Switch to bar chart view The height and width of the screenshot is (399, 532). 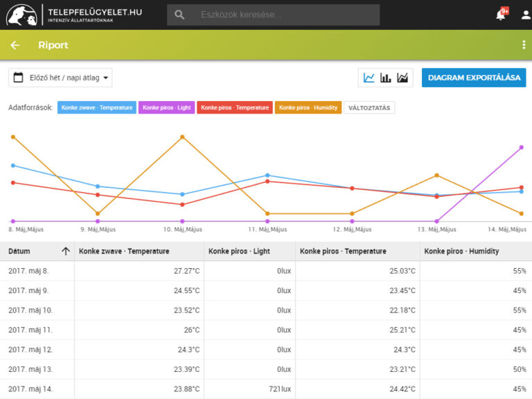coord(385,78)
